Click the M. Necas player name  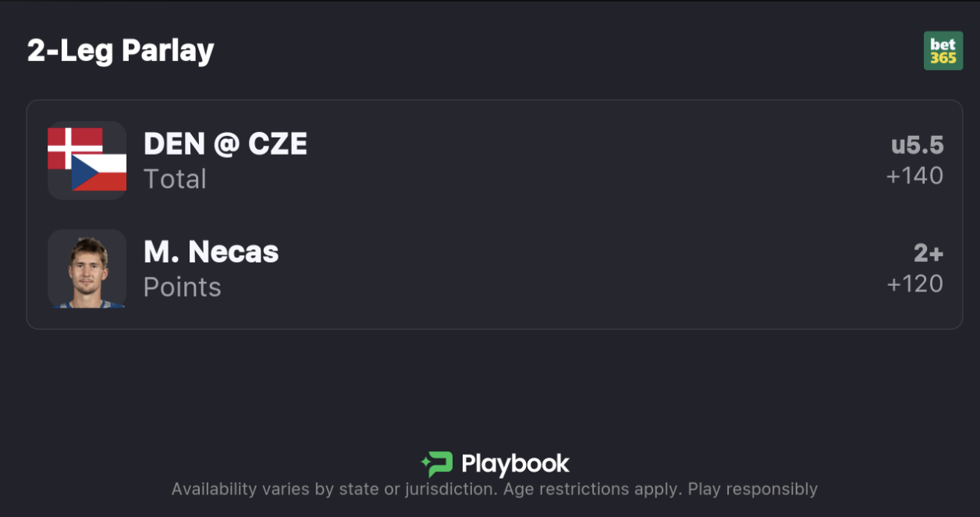tap(211, 251)
